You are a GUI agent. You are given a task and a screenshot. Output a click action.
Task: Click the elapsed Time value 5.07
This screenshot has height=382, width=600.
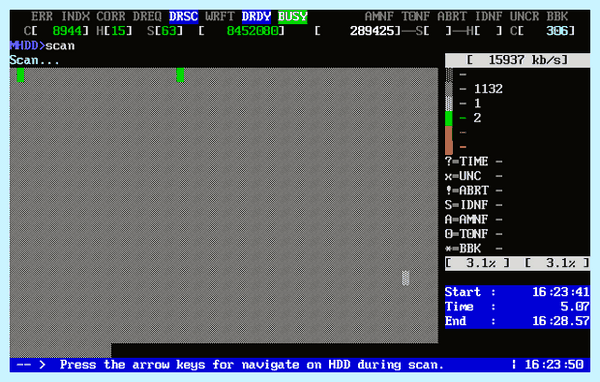[575, 307]
